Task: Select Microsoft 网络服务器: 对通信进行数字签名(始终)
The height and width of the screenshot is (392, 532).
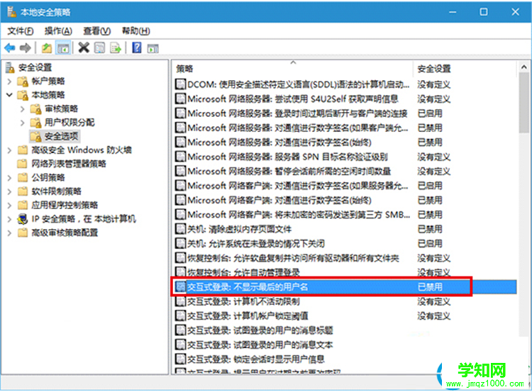Action: coord(279,142)
